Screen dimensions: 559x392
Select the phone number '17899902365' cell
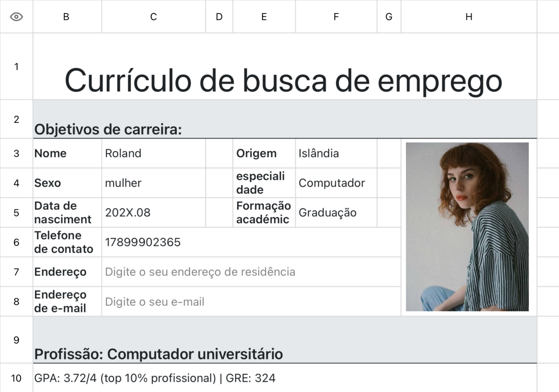pos(251,242)
